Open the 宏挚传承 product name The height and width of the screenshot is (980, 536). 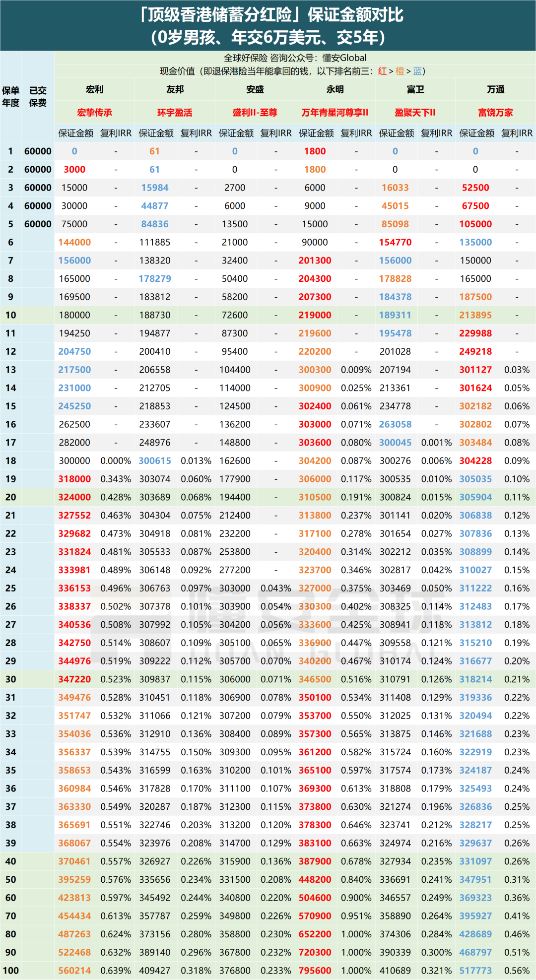coord(94,113)
